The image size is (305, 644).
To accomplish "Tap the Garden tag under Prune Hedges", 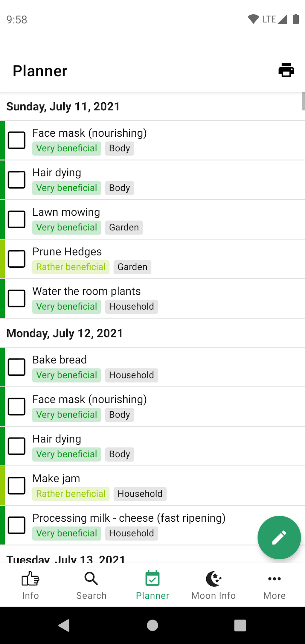I will click(132, 267).
